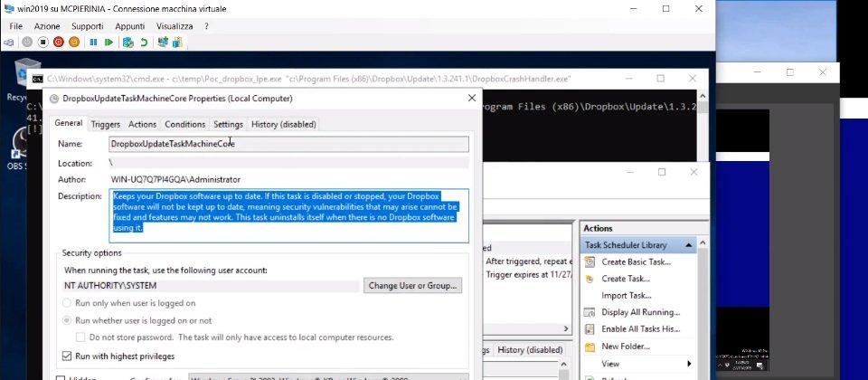Click 'After triggered, repeat' trigger text
The width and height of the screenshot is (868, 380).
[x=529, y=261]
